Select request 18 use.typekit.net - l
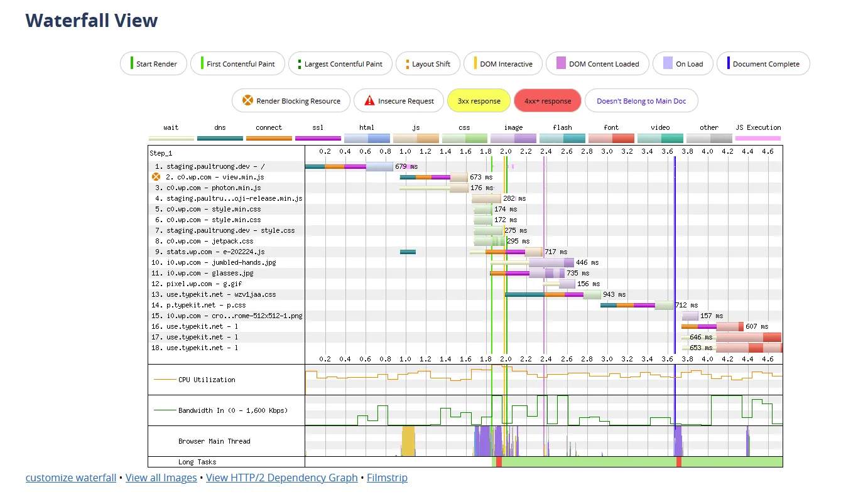The height and width of the screenshot is (502, 868). (195, 348)
